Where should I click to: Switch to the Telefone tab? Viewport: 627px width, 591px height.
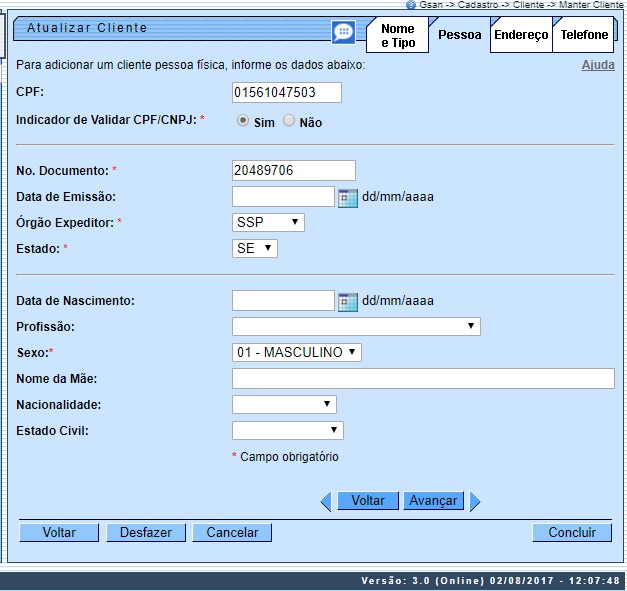point(584,35)
